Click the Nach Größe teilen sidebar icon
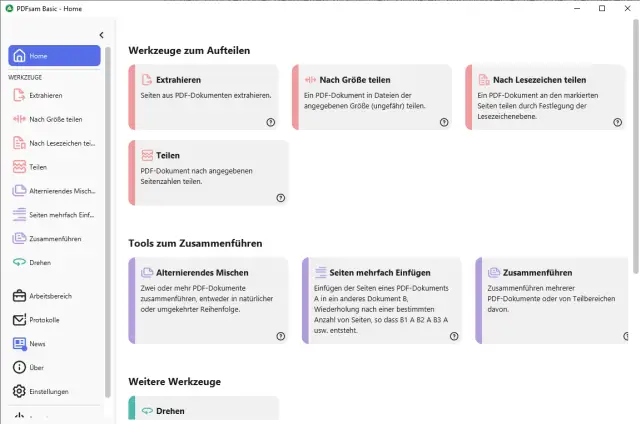 coord(19,119)
